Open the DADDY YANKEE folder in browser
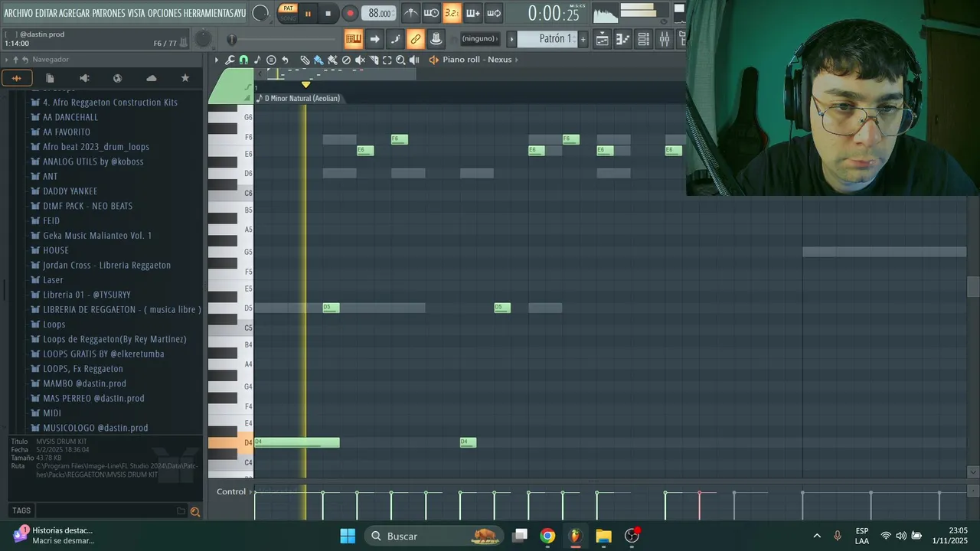Screen dimensions: 980x551 pyautogui.click(x=70, y=191)
